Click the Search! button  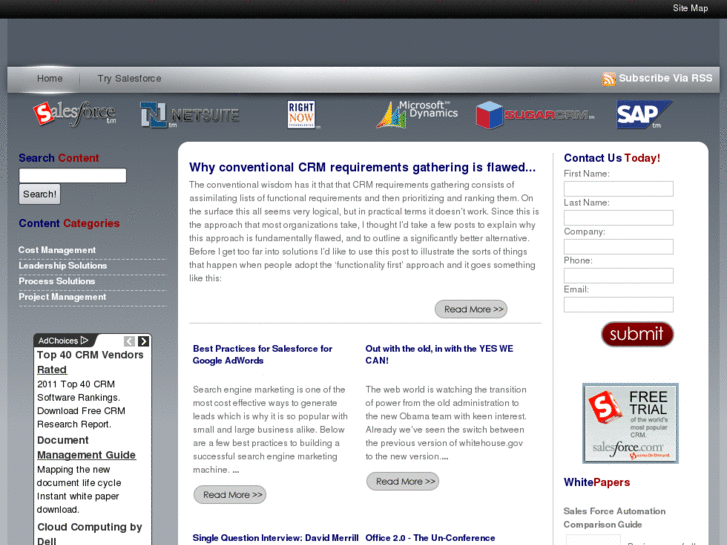pos(39,194)
